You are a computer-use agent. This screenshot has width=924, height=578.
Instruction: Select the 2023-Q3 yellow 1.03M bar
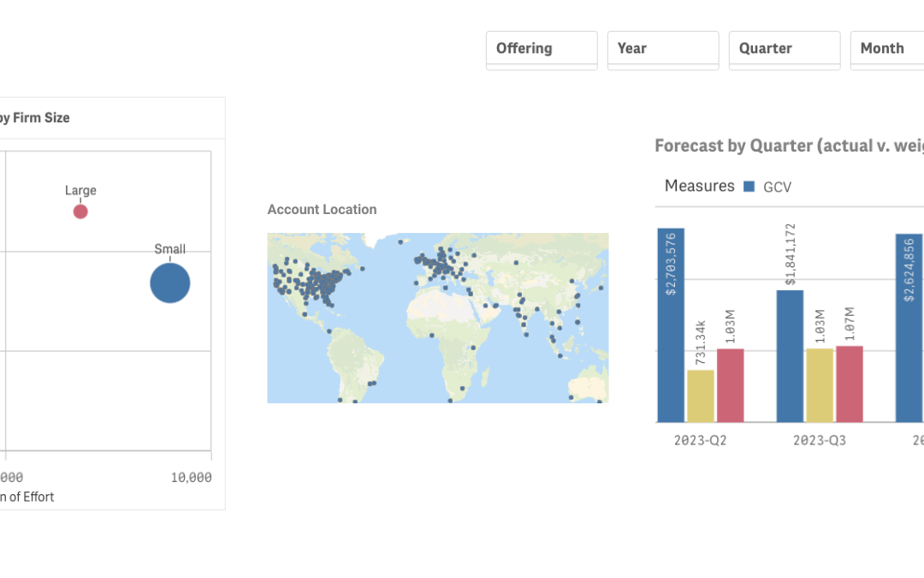pos(820,385)
